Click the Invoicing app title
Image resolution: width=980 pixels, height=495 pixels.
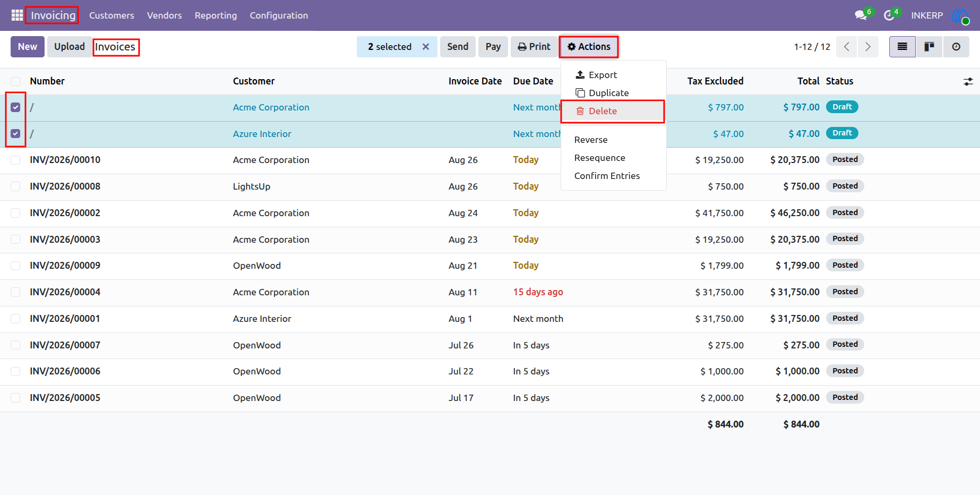pos(53,15)
